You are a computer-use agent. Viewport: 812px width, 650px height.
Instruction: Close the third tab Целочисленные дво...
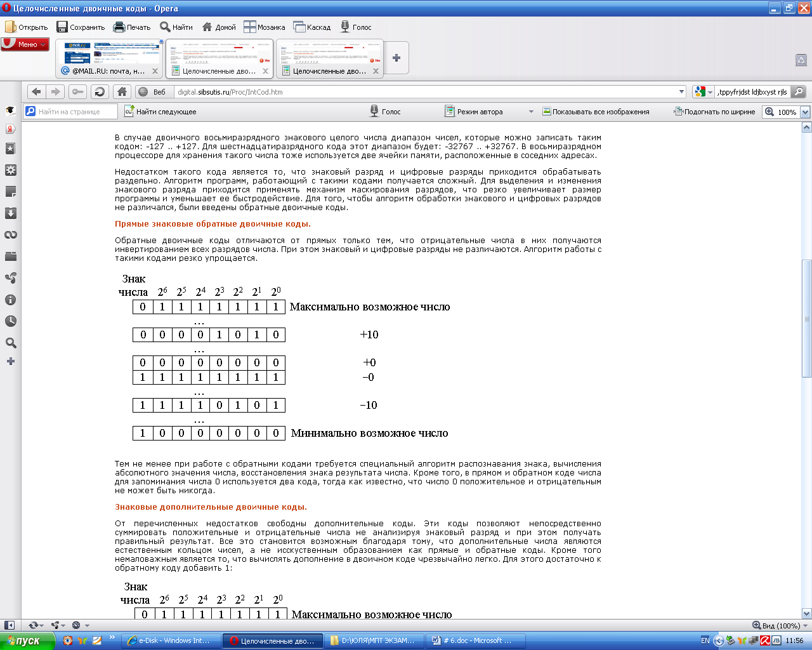(376, 71)
